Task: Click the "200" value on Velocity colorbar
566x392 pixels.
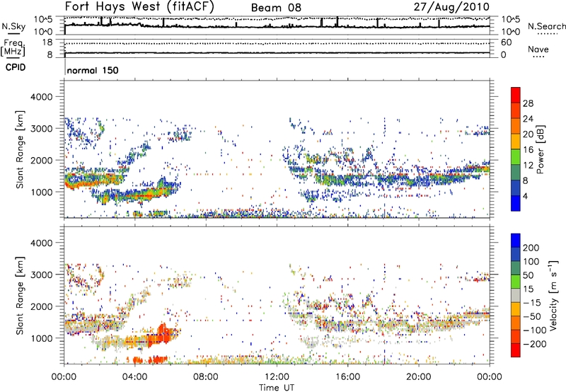Action: (x=531, y=248)
